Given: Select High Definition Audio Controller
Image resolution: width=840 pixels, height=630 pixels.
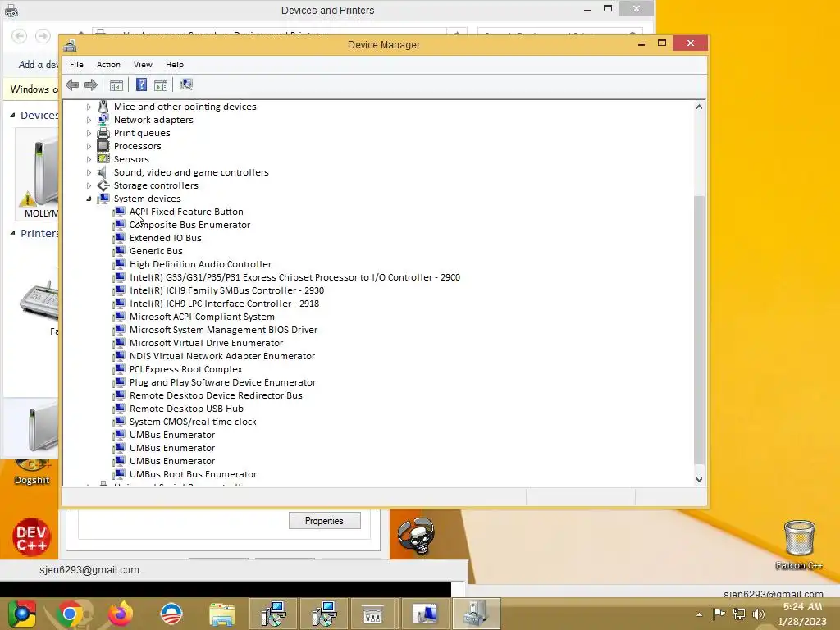Looking at the screenshot, I should [200, 264].
